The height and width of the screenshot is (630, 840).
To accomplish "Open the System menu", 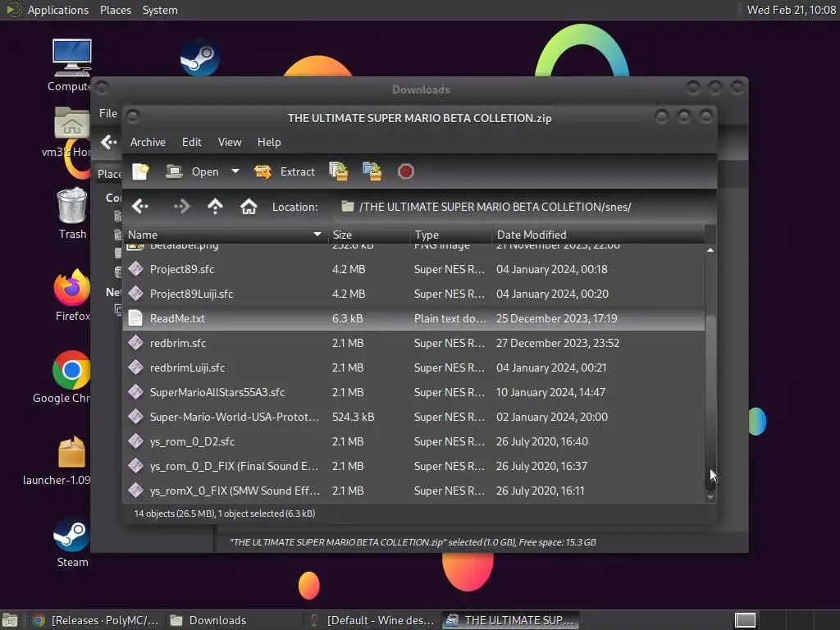I will click(x=160, y=10).
